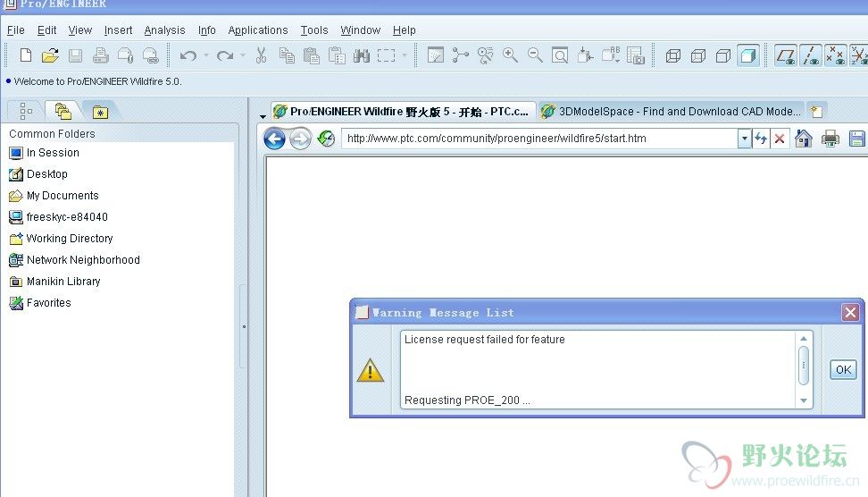Open the File menu

(15, 29)
